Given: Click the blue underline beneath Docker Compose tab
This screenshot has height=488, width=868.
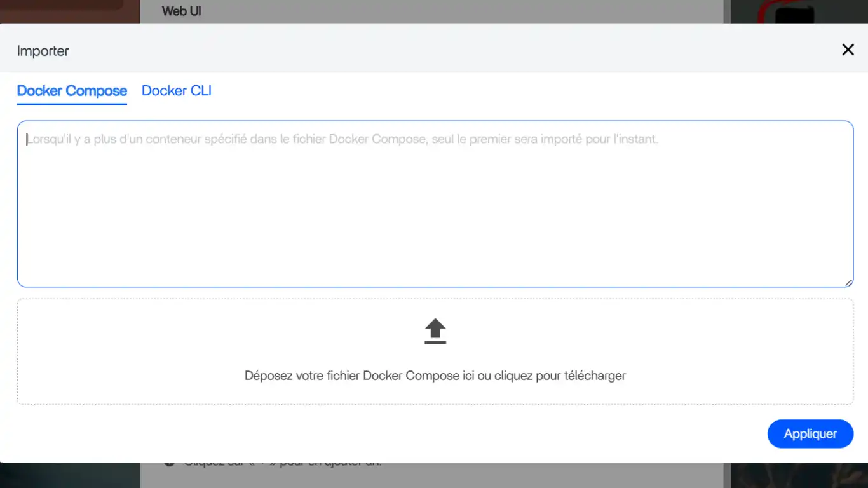Looking at the screenshot, I should (x=72, y=104).
